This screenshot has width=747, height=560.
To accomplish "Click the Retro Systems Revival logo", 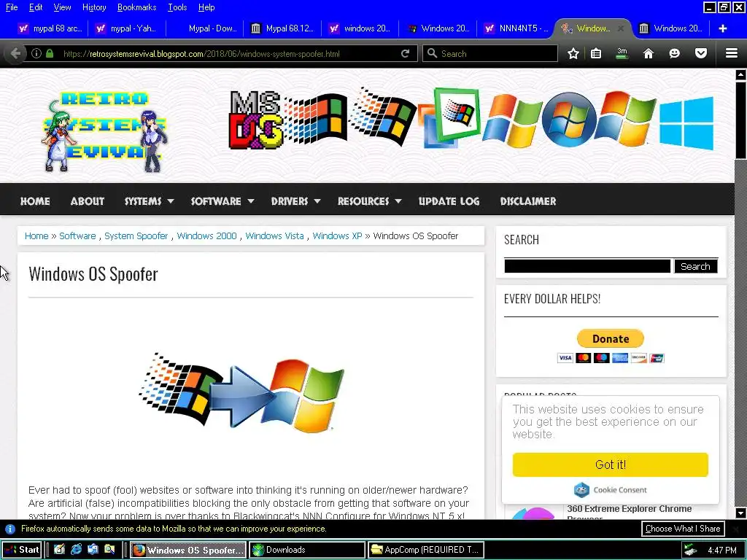I will (105, 131).
